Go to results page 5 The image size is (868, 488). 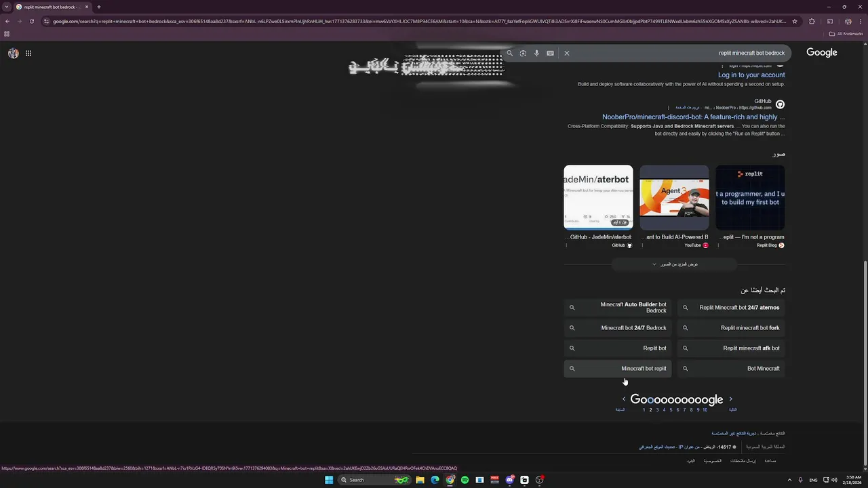click(x=671, y=409)
